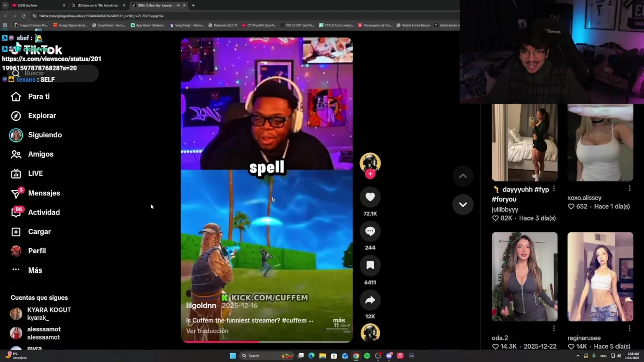The width and height of the screenshot is (644, 362).
Task: Open Actividad notifications with 86 badge
Action: pos(35,212)
